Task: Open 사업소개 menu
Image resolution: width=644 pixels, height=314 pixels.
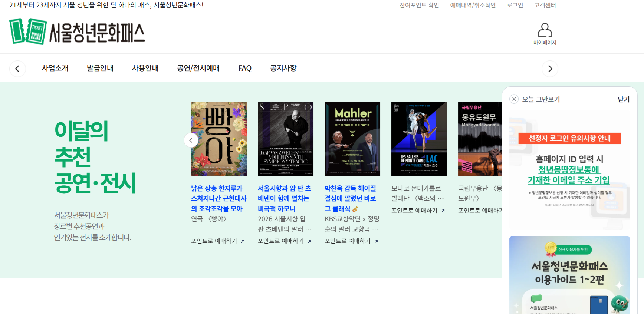Action: (x=55, y=68)
